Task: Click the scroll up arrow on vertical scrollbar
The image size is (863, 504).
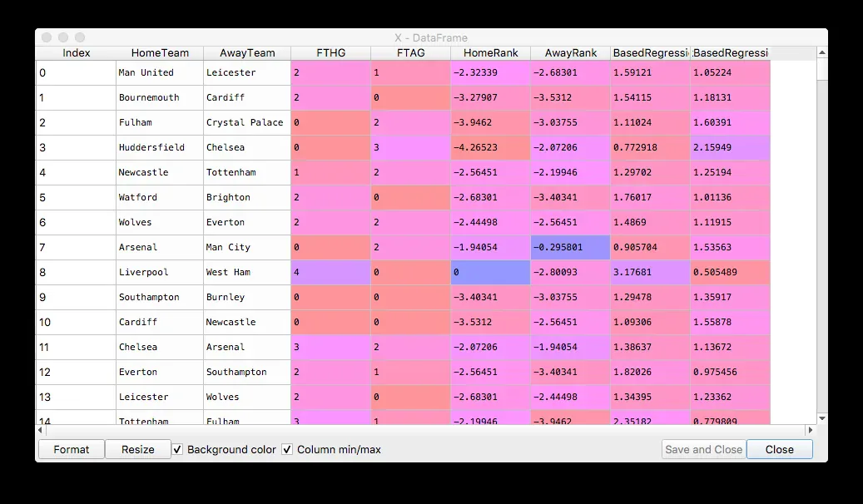Action: (821, 53)
